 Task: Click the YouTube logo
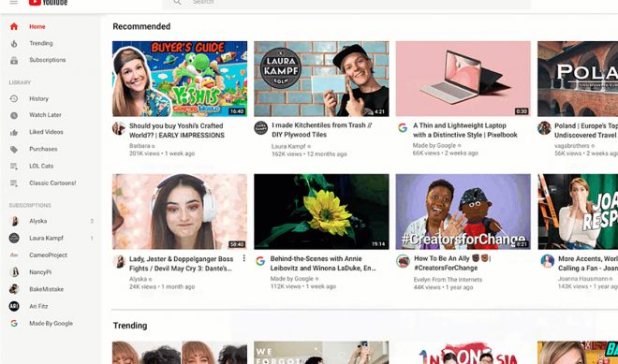(48, 3)
